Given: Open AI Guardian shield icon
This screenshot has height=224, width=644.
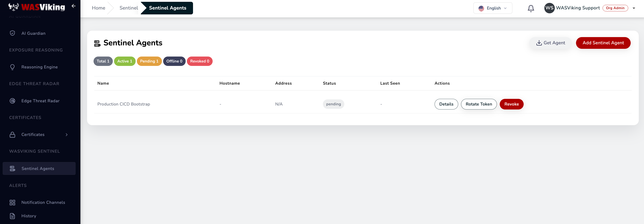Looking at the screenshot, I should [x=12, y=33].
